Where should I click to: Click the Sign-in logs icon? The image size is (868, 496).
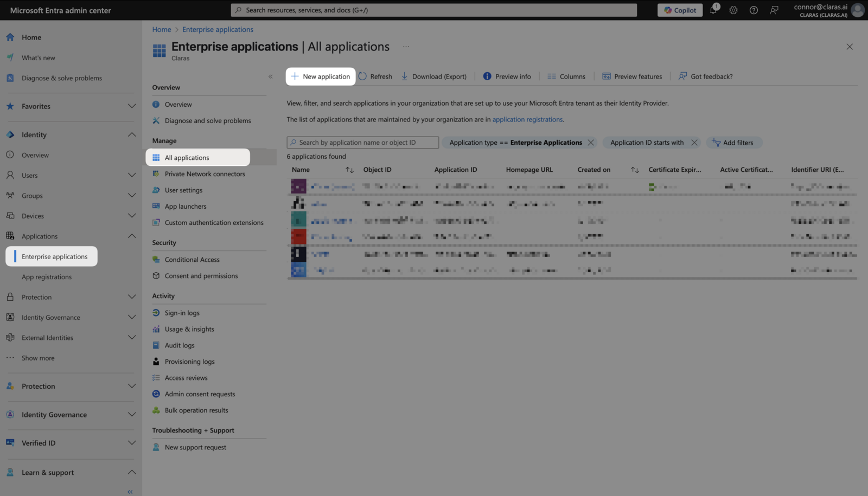(x=156, y=313)
